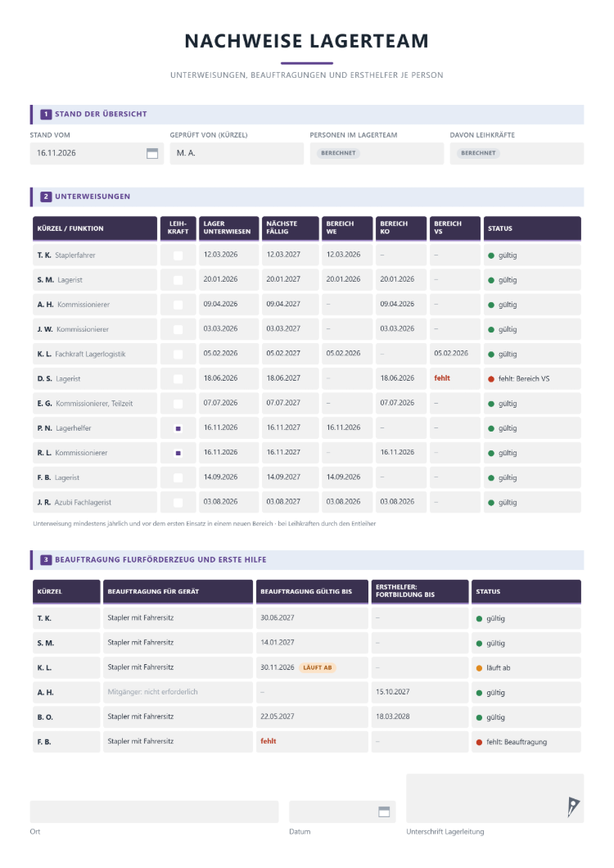Toggle Leihkraft checkbox for E. G. Kommissionierer, Teilzeit
The image size is (614, 868).
pos(178,404)
